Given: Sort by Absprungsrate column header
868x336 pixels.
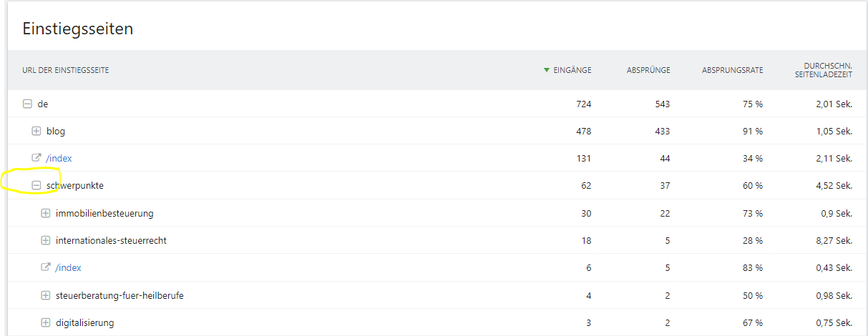Looking at the screenshot, I should click(732, 70).
